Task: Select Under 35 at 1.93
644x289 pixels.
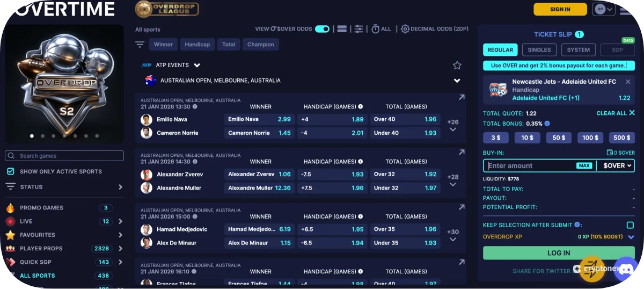Action: click(405, 243)
